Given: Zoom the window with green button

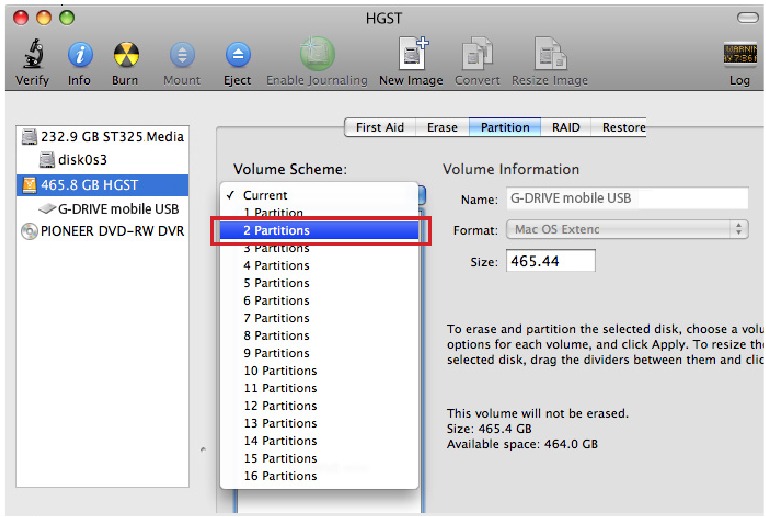Looking at the screenshot, I should [x=66, y=18].
